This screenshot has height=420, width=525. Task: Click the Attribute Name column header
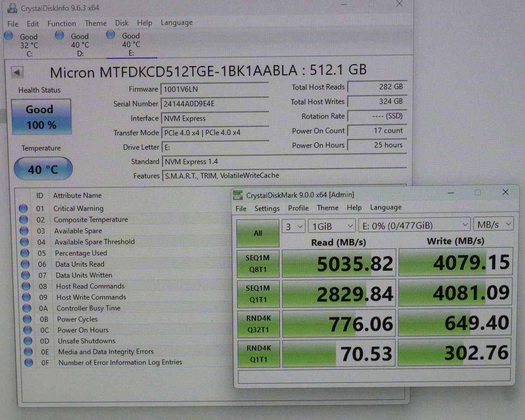pyautogui.click(x=78, y=195)
